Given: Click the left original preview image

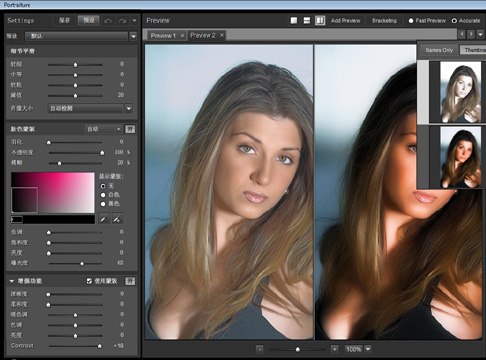Looking at the screenshot, I should click(229, 192).
